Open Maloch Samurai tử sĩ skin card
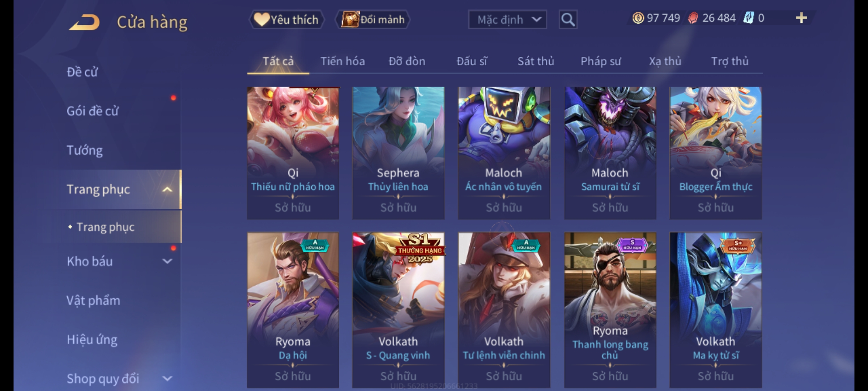 click(610, 153)
